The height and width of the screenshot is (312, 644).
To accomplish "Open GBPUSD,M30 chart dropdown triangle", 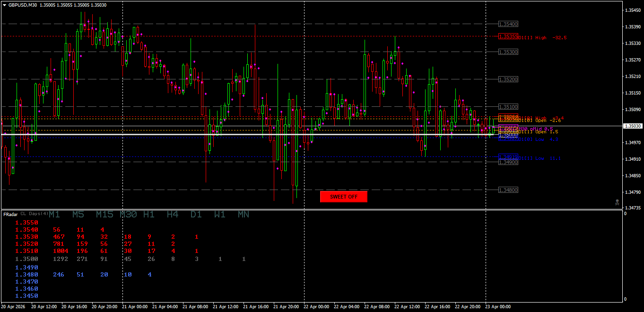I will 4,5.
